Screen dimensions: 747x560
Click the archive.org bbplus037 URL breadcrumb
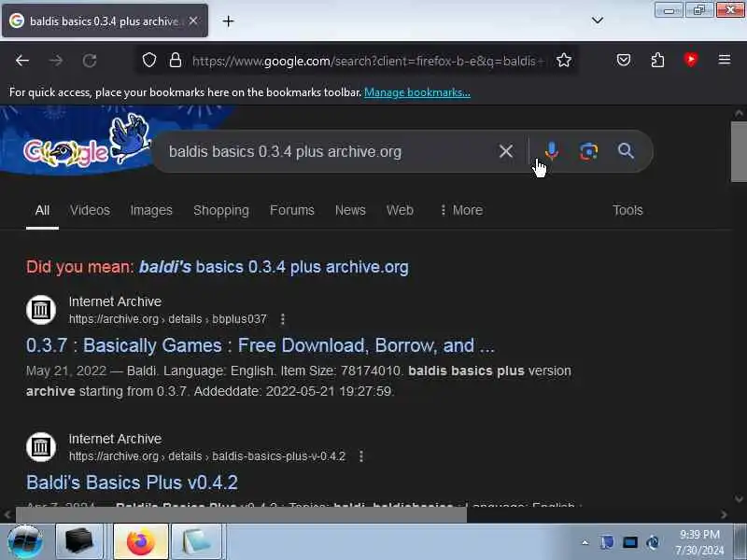(168, 319)
